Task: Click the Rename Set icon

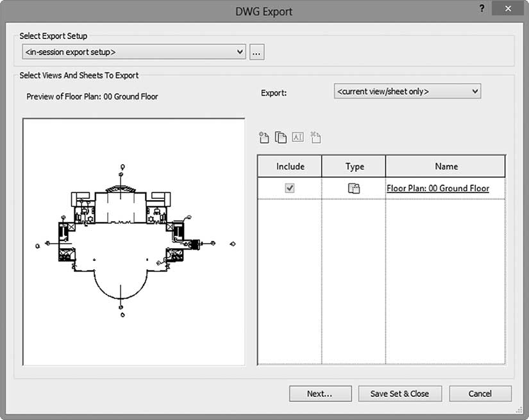Action: 298,137
